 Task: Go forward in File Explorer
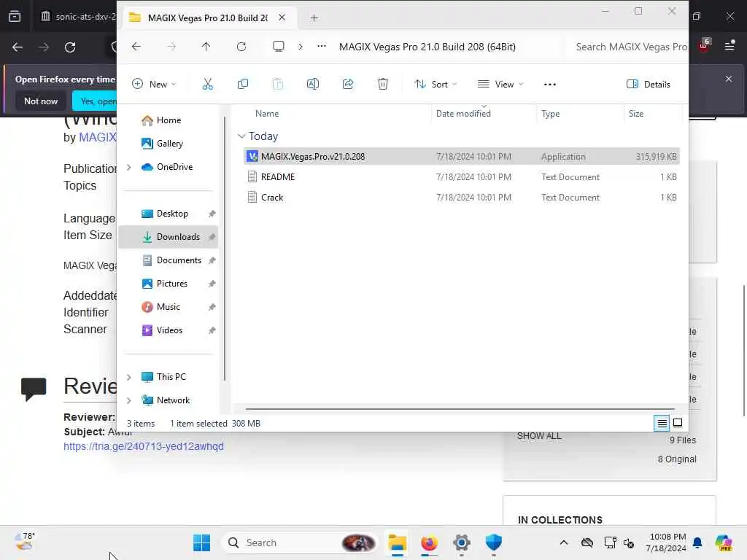(x=171, y=47)
